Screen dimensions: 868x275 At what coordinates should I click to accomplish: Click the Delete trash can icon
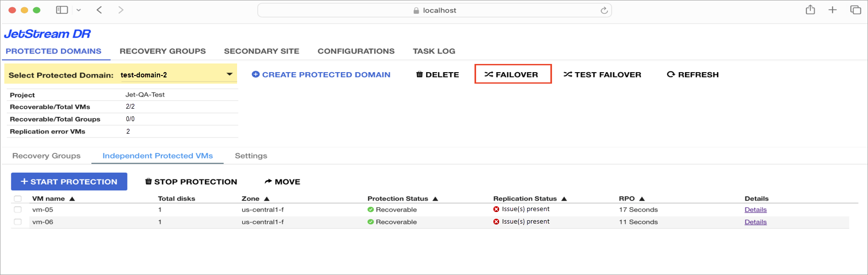[x=419, y=75]
